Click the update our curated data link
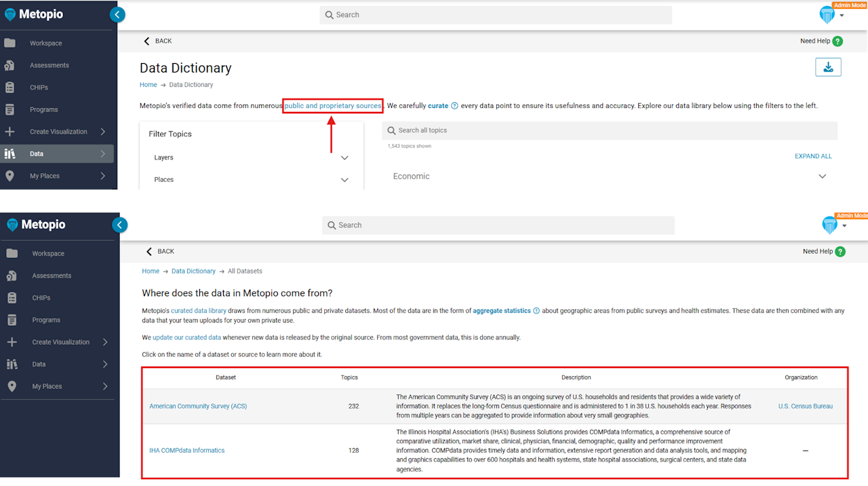The width and height of the screenshot is (868, 486). click(x=186, y=337)
